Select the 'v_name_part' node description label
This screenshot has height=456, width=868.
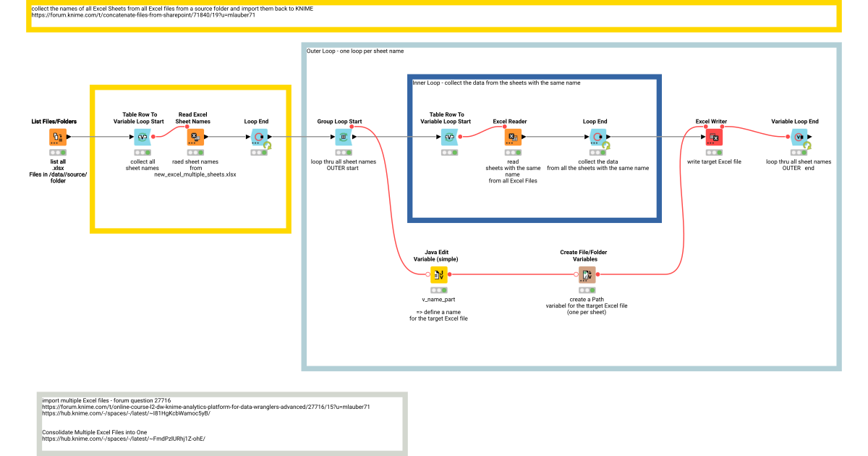[439, 299]
